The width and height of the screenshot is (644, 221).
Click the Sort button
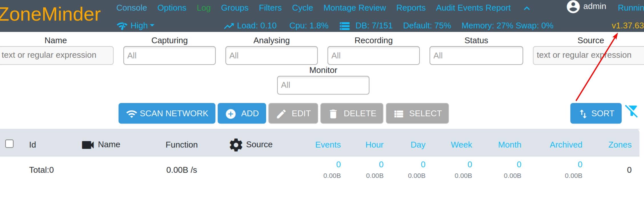coord(596,113)
